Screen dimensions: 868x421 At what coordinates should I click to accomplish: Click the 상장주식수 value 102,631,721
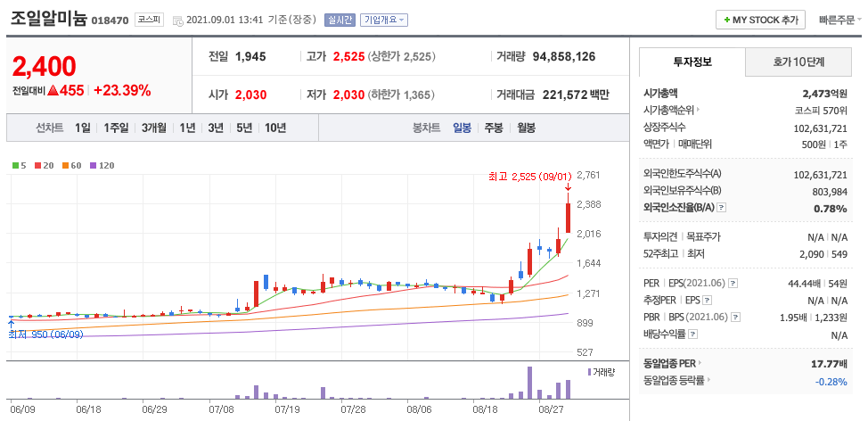821,128
